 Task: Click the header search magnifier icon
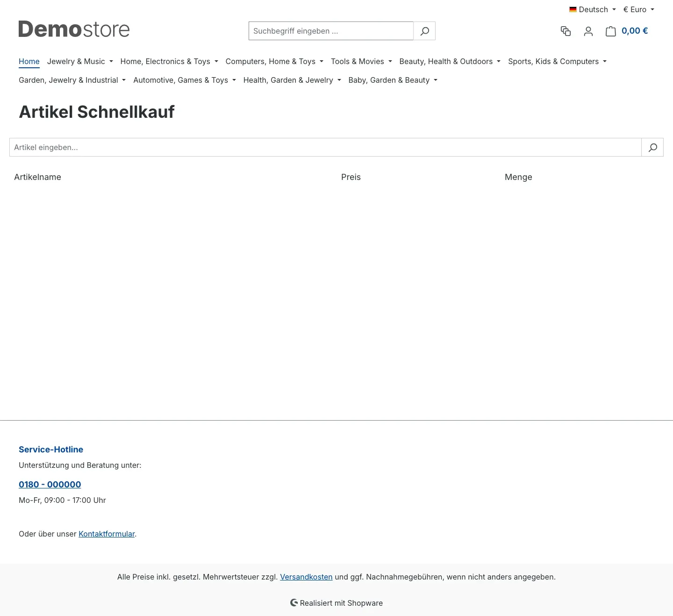(424, 31)
